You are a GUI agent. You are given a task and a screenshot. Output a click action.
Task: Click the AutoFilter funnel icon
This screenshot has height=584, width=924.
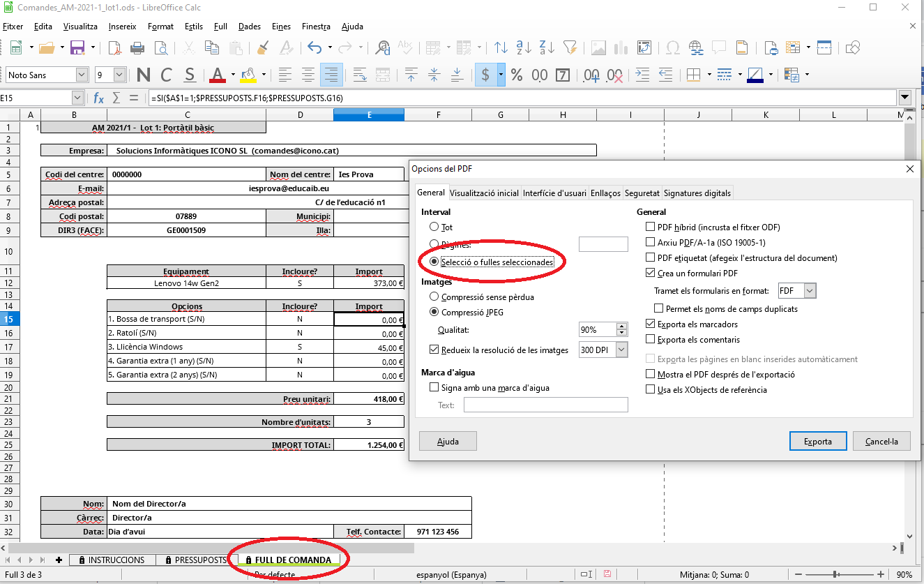click(x=570, y=48)
